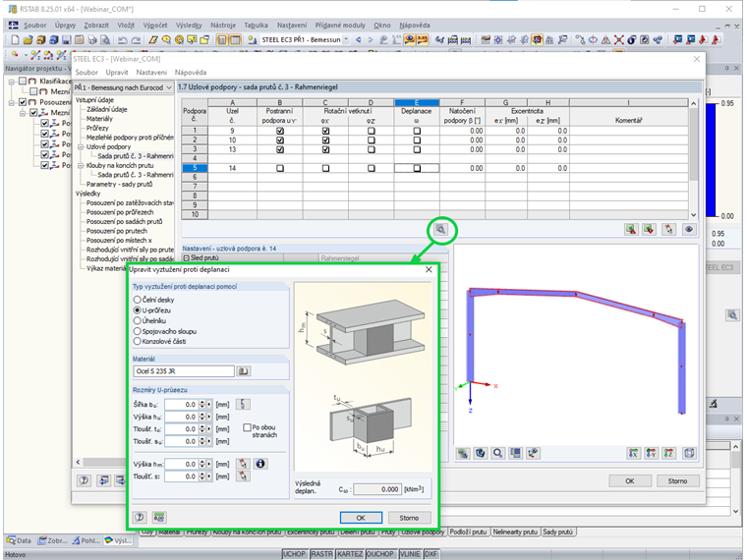747x560 pixels.
Task: Click Open file icon in RSTAB toolbar
Action: (28, 40)
